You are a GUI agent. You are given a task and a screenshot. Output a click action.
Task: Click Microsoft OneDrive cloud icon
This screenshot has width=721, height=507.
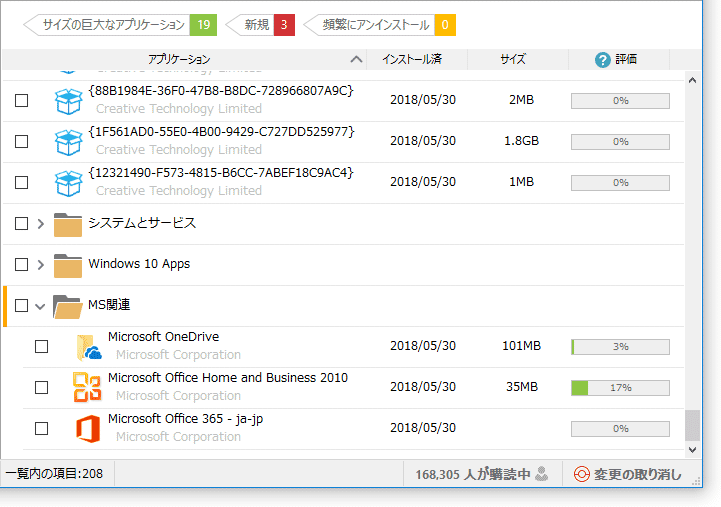pos(88,347)
